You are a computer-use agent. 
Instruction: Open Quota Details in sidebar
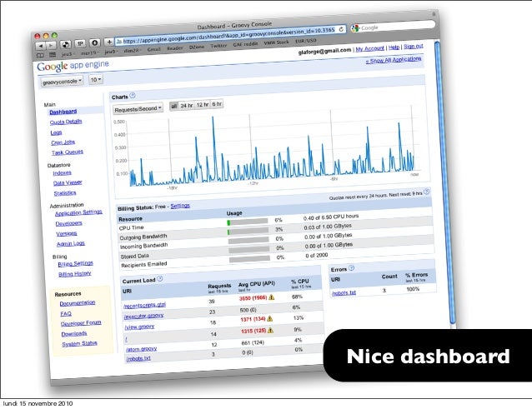(x=66, y=122)
